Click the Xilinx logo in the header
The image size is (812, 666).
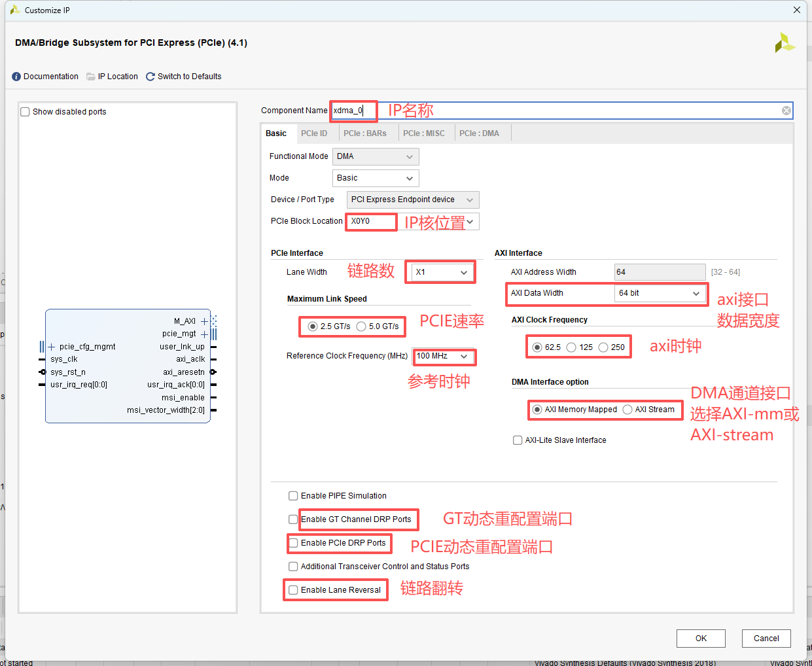tap(784, 43)
